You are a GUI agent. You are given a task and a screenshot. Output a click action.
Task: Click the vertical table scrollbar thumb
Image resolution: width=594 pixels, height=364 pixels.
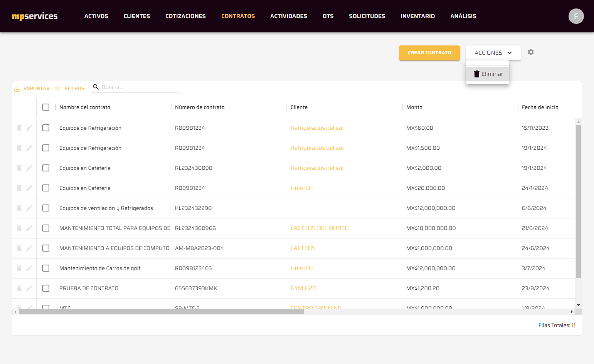[x=578, y=201]
